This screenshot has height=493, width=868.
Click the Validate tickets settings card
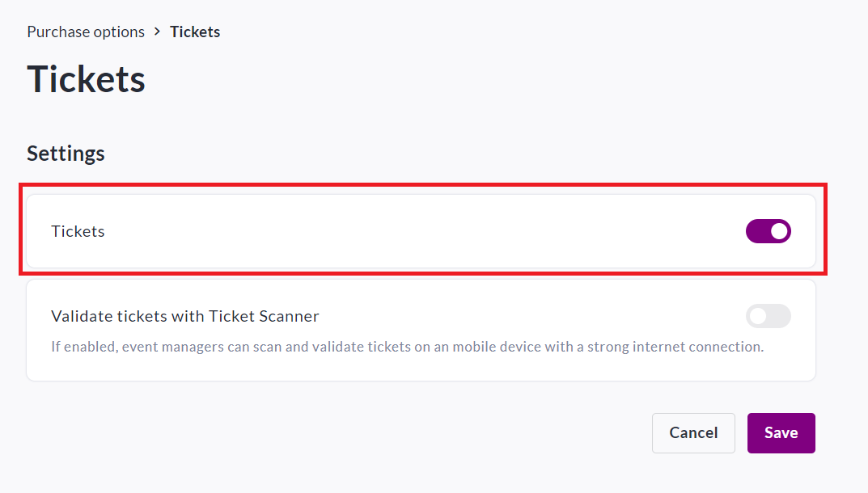coord(421,329)
